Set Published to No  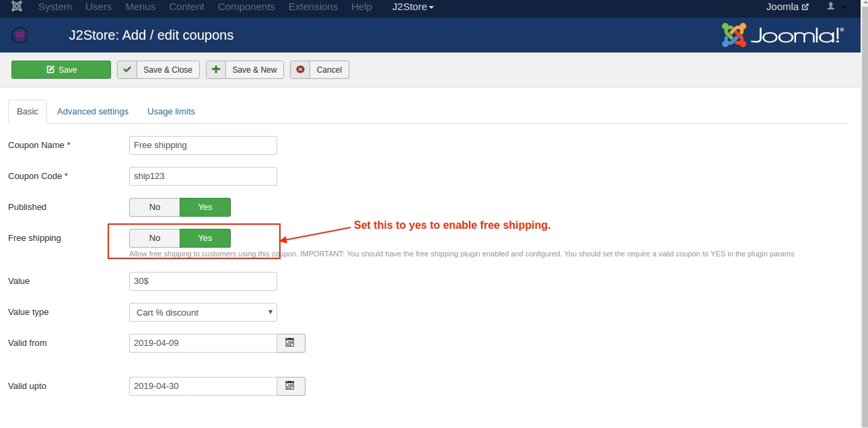coord(155,207)
